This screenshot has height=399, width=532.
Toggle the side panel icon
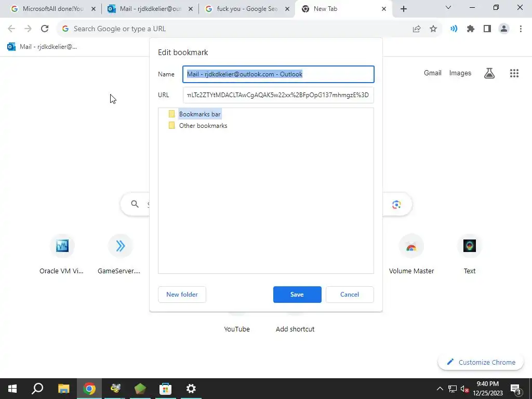[x=487, y=29]
